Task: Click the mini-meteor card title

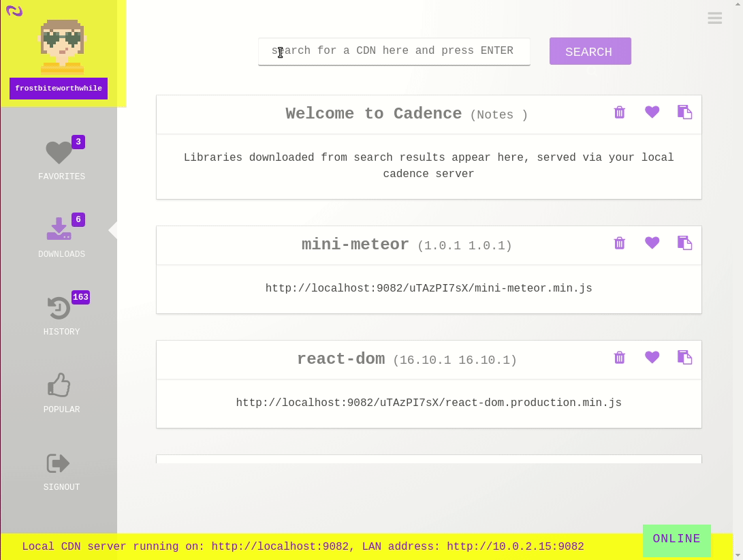Action: coord(355,245)
